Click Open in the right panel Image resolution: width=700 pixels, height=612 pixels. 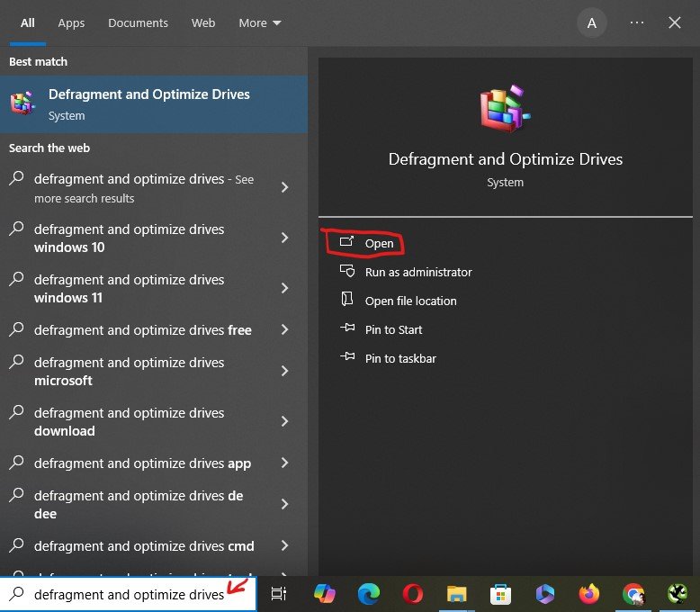(379, 243)
